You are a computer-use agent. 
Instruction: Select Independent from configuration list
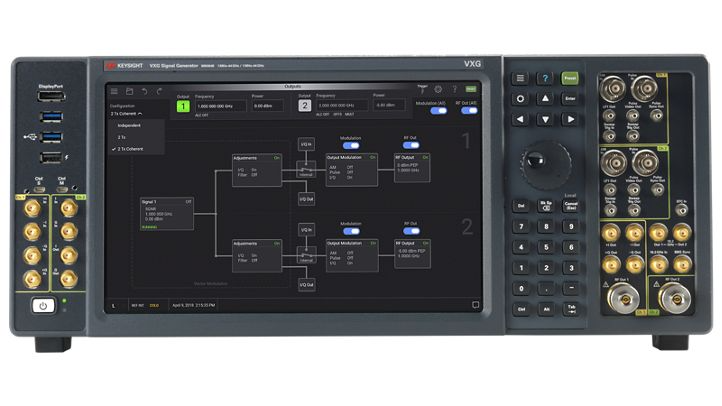tap(130, 126)
